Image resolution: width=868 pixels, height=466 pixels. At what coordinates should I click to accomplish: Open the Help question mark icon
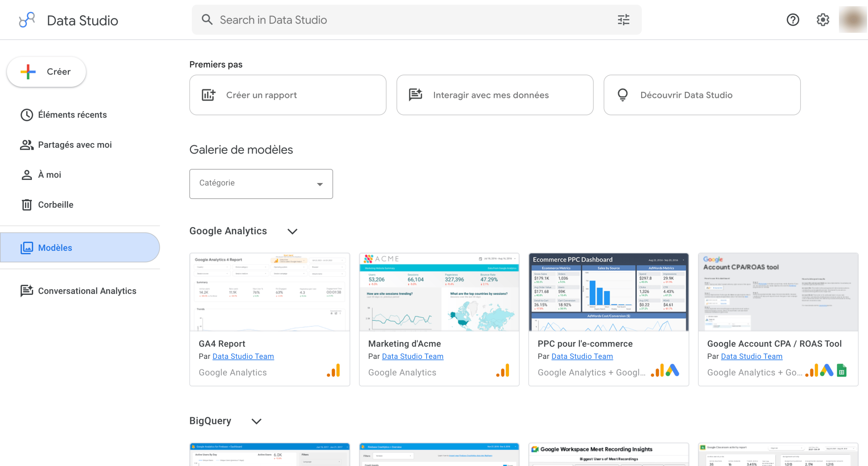pos(793,20)
